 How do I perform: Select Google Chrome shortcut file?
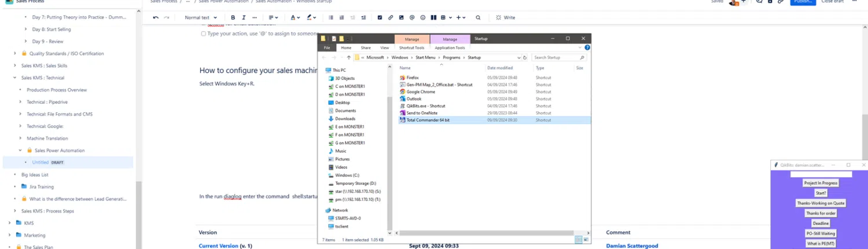(x=421, y=91)
